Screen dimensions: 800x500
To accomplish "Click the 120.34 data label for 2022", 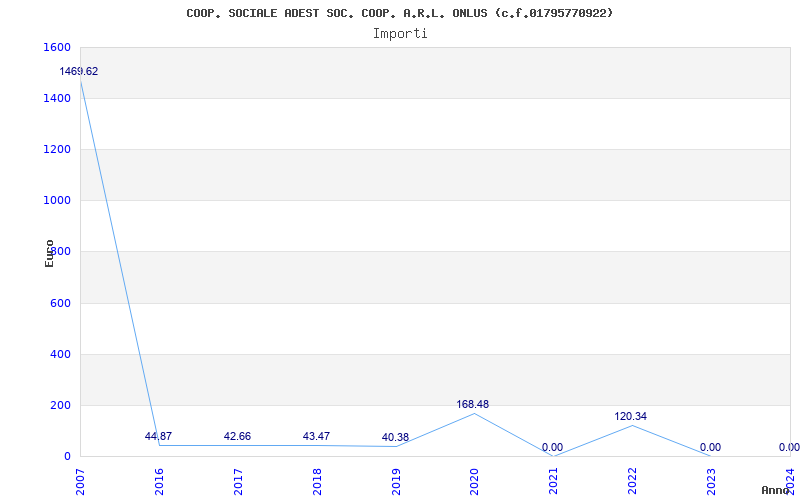I will pyautogui.click(x=631, y=417).
